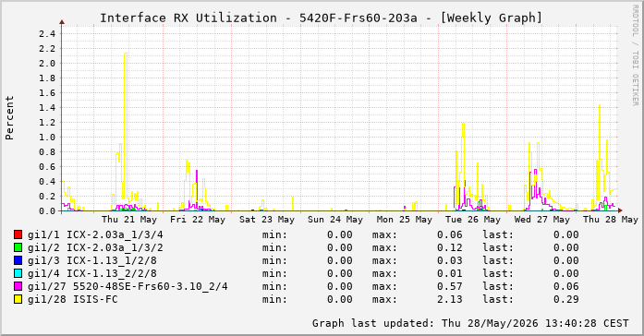Click the Sat 23 May axis label

(x=267, y=220)
